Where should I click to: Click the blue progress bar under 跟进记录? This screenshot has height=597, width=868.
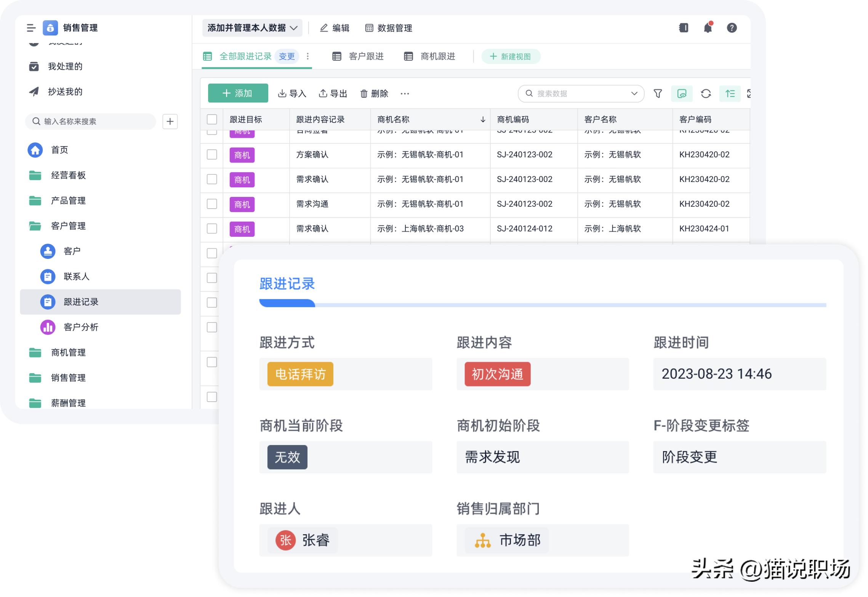click(x=287, y=303)
